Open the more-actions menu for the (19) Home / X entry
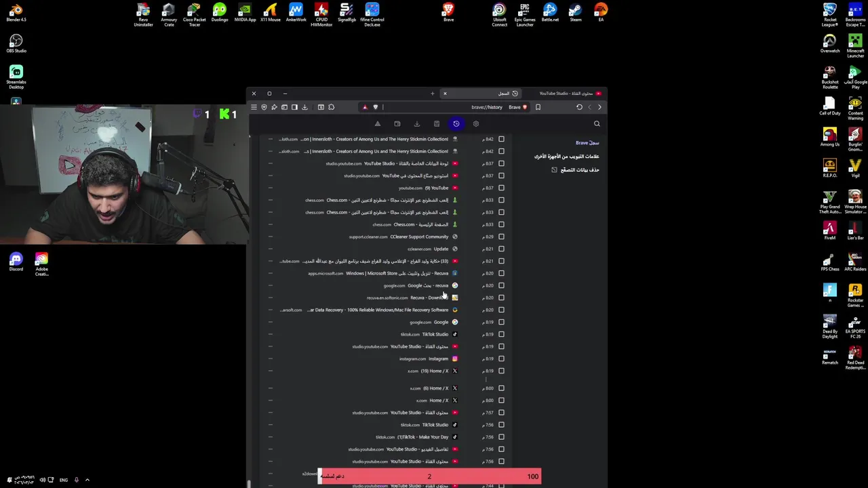Image resolution: width=868 pixels, height=488 pixels. [270, 371]
